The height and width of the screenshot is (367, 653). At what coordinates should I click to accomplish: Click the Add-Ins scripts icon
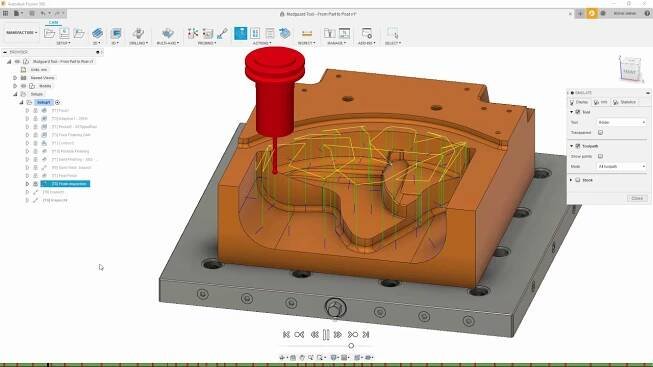point(366,33)
